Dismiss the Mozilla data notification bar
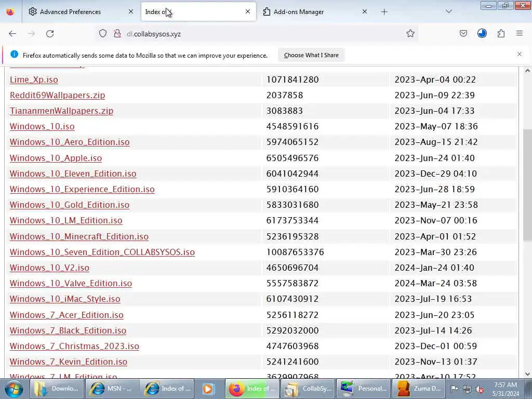Image resolution: width=532 pixels, height=399 pixels. (x=520, y=54)
